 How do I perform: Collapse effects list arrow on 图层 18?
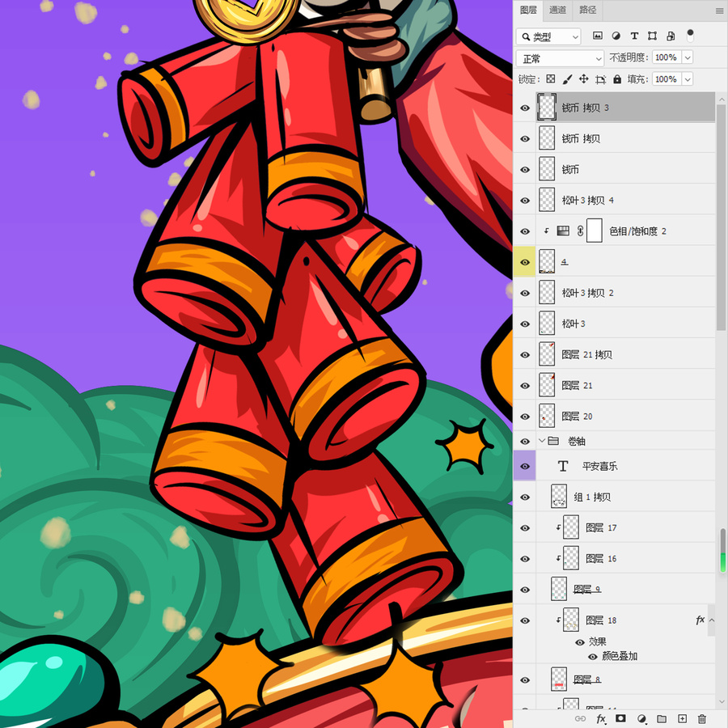coord(712,620)
